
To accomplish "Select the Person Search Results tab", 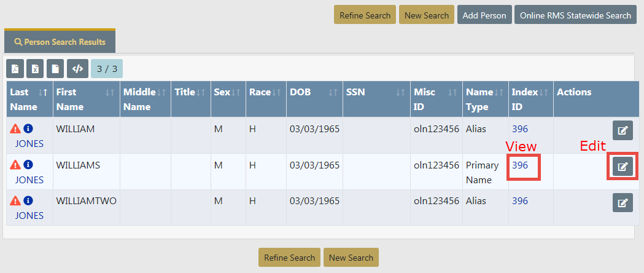I will pyautogui.click(x=60, y=42).
